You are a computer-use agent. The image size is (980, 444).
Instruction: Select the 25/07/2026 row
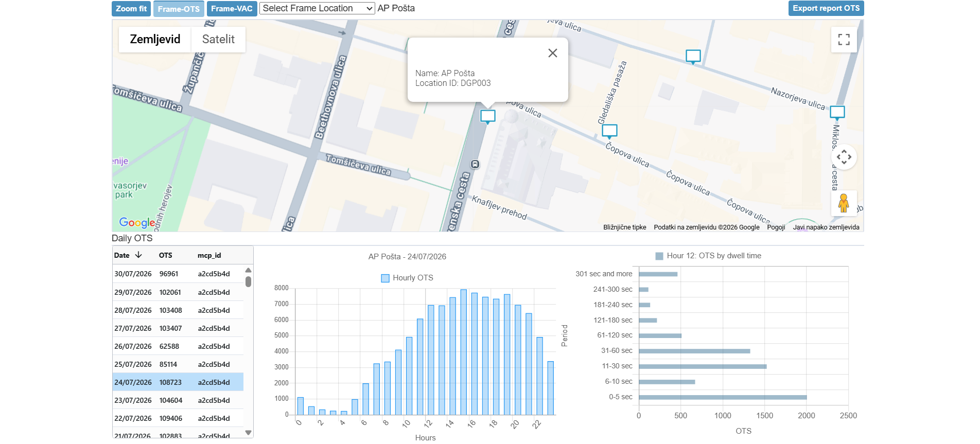tap(178, 364)
